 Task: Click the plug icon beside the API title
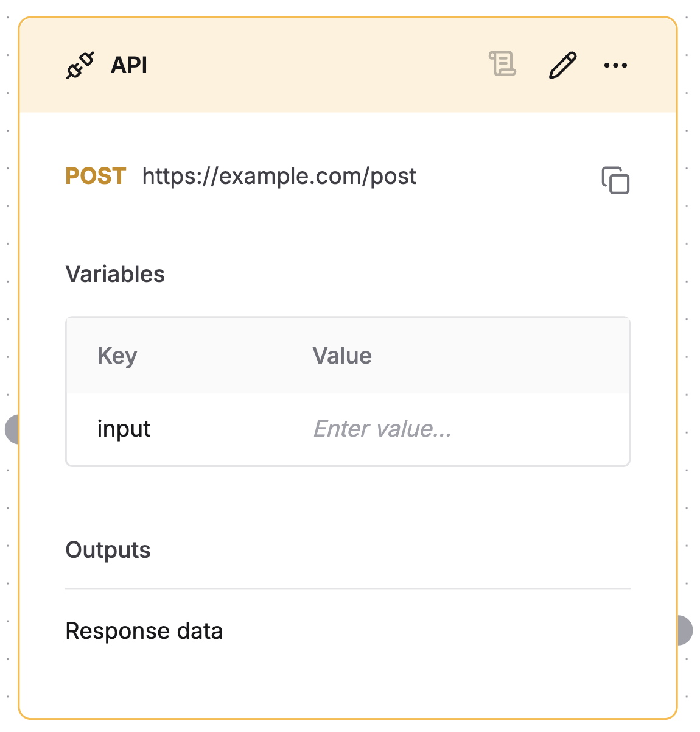(80, 64)
